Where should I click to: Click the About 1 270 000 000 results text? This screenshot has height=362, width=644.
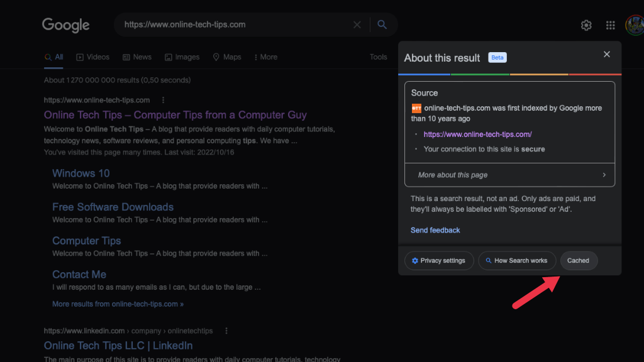coord(118,80)
